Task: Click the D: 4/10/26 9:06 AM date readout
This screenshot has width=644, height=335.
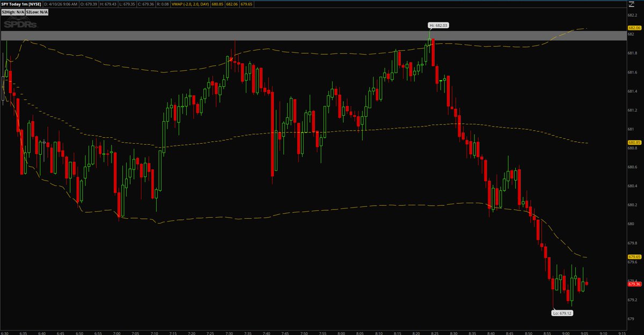Action: click(61, 4)
